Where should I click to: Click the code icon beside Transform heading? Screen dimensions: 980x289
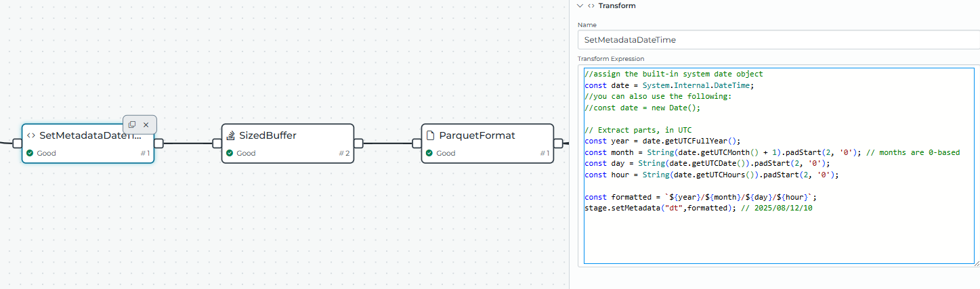591,5
